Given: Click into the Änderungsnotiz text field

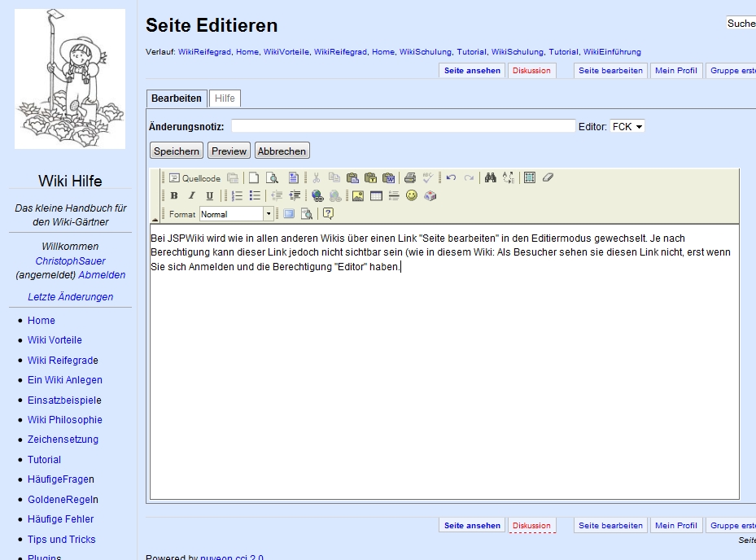Looking at the screenshot, I should (403, 127).
